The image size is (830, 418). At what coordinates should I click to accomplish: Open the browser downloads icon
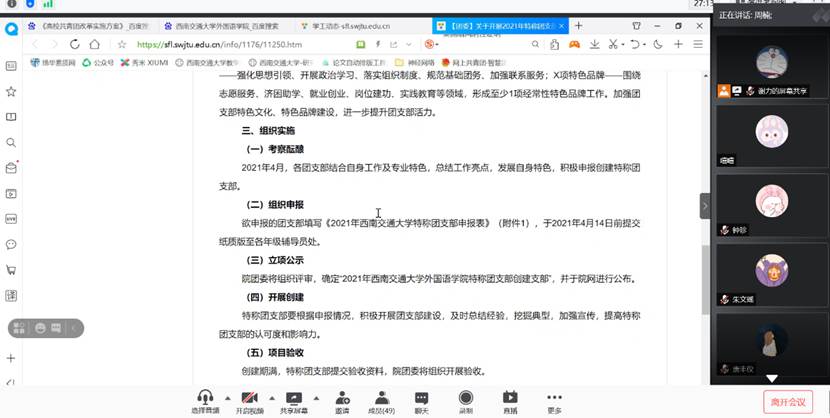pyautogui.click(x=594, y=44)
